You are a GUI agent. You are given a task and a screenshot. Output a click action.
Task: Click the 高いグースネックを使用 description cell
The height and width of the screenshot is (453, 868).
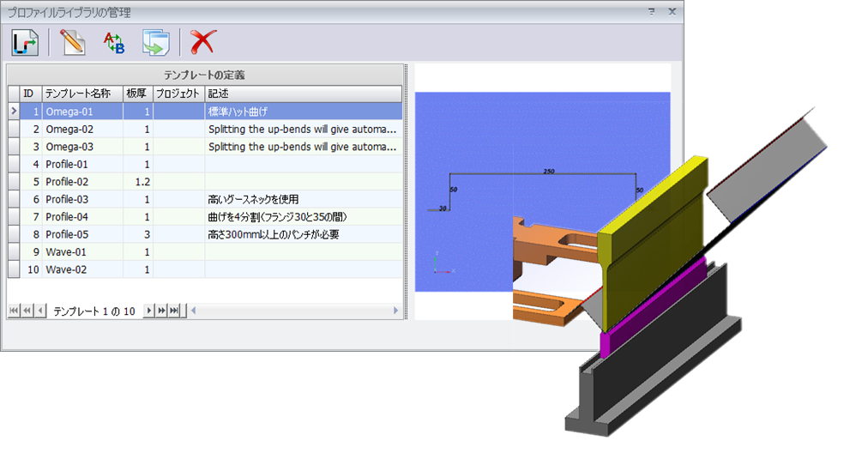(x=304, y=199)
